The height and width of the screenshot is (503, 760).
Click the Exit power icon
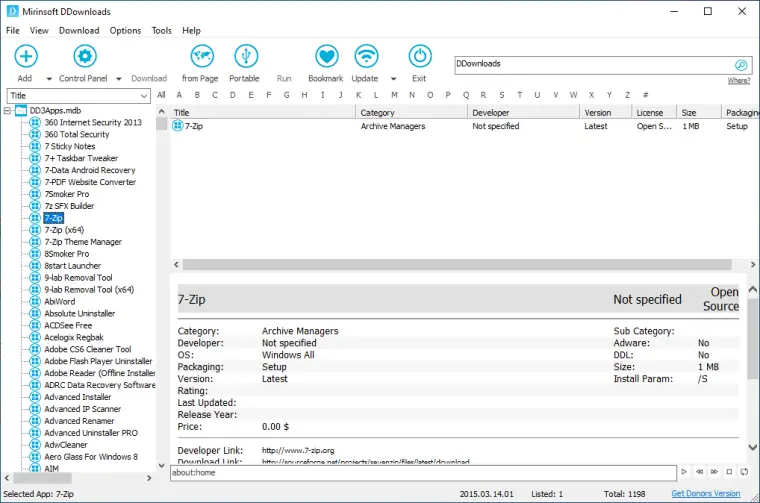point(420,56)
